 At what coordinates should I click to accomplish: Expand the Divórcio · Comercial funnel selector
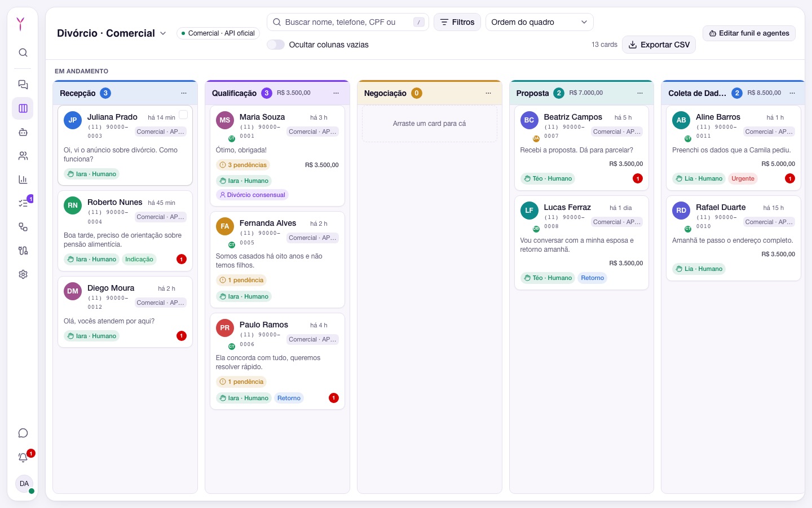112,33
